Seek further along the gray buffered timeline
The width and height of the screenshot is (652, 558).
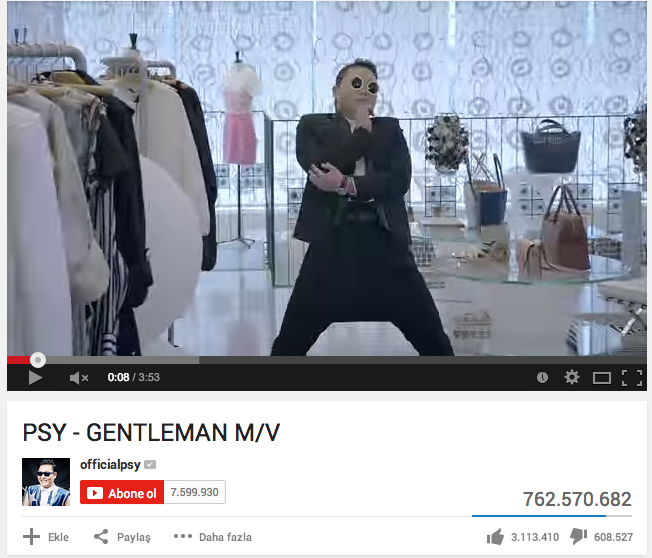point(123,360)
